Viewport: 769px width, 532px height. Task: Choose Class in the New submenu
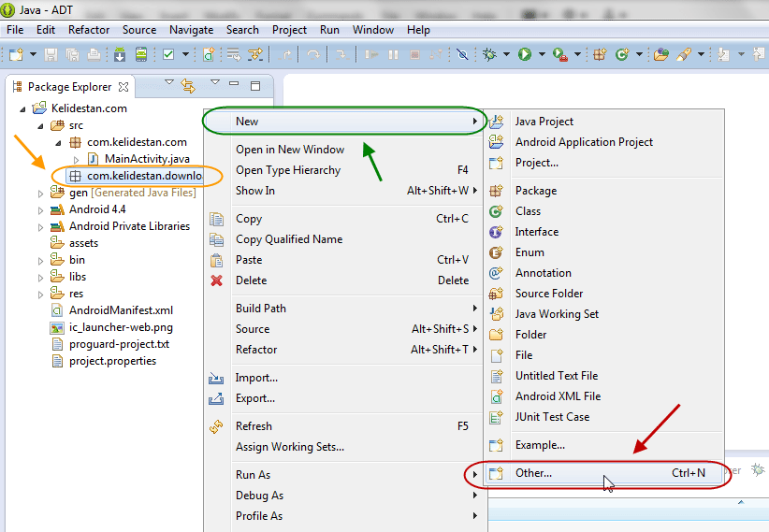[603, 211]
